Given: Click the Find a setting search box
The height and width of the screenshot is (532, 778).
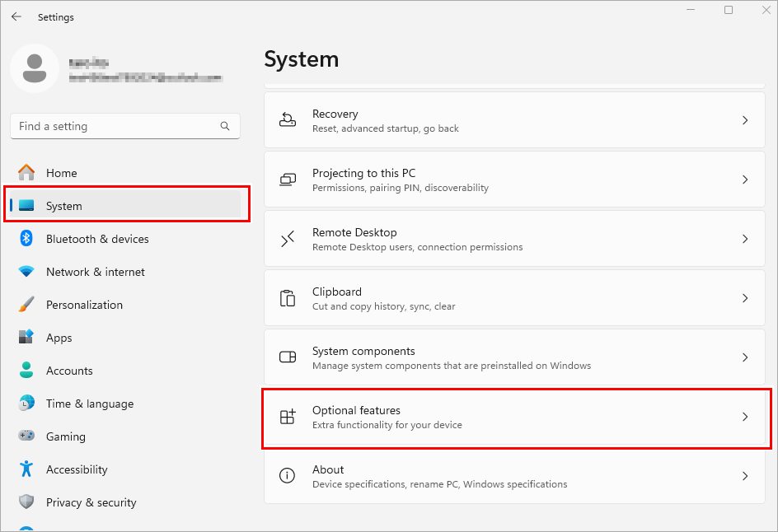Looking at the screenshot, I should point(124,126).
